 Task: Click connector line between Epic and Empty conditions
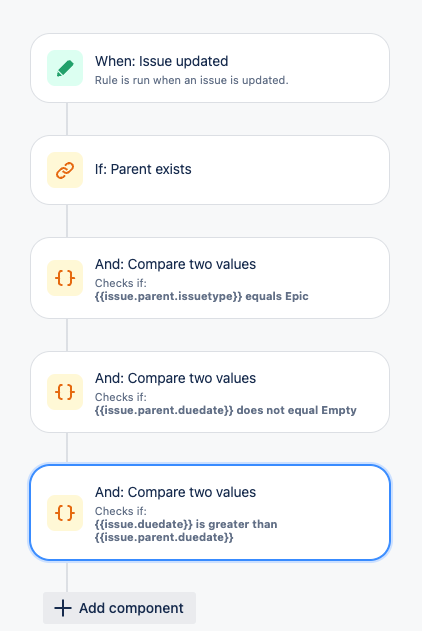[x=67, y=335]
